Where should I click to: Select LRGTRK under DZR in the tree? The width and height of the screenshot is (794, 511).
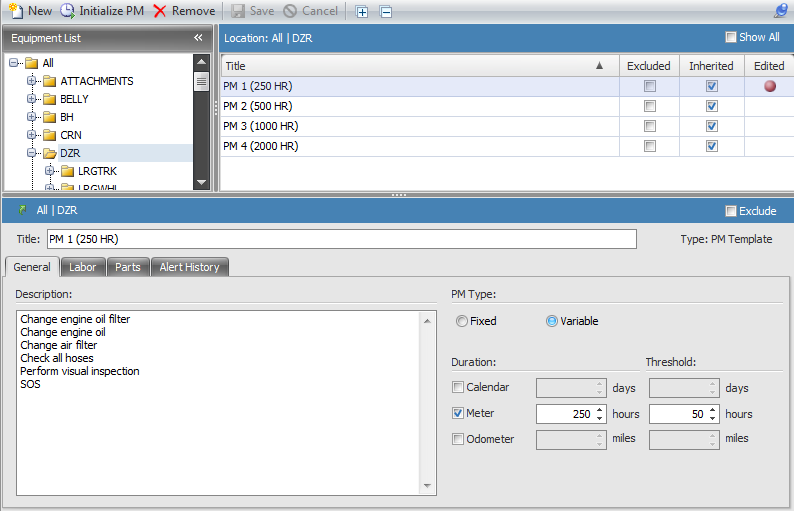(x=97, y=171)
